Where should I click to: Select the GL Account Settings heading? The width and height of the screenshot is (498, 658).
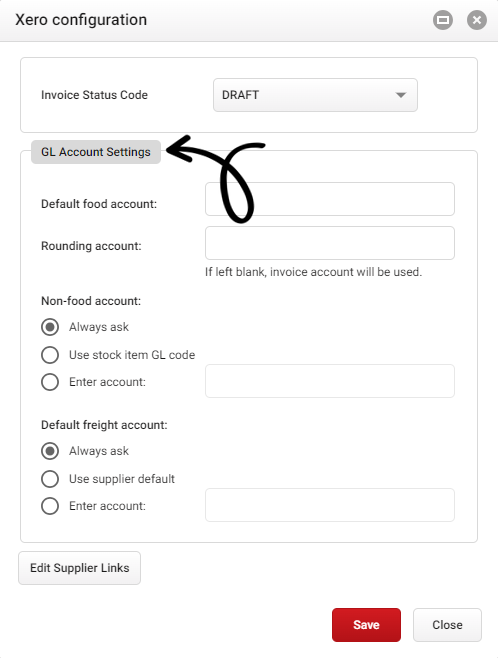tap(96, 152)
